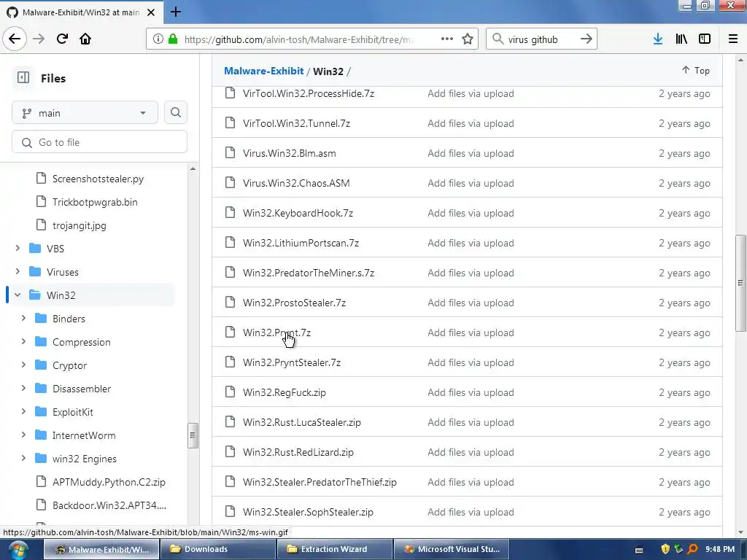The image size is (747, 560).
Task: Submit the virus github search arrow
Action: pos(586,39)
